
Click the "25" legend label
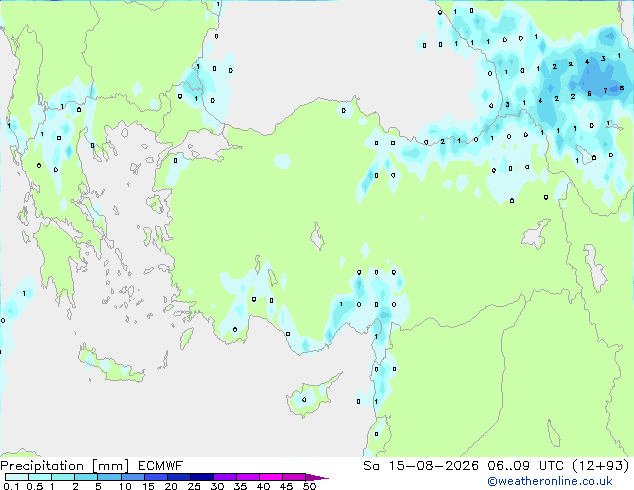pyautogui.click(x=194, y=486)
